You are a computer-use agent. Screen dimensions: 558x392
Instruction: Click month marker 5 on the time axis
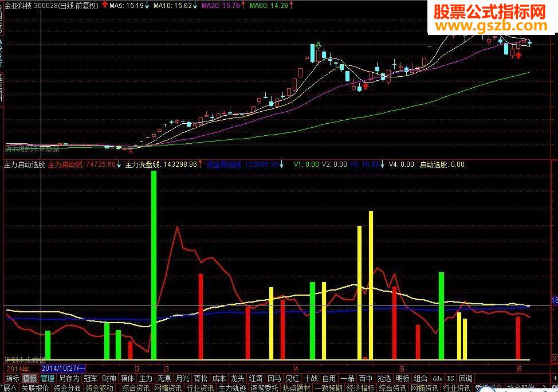[402, 369]
